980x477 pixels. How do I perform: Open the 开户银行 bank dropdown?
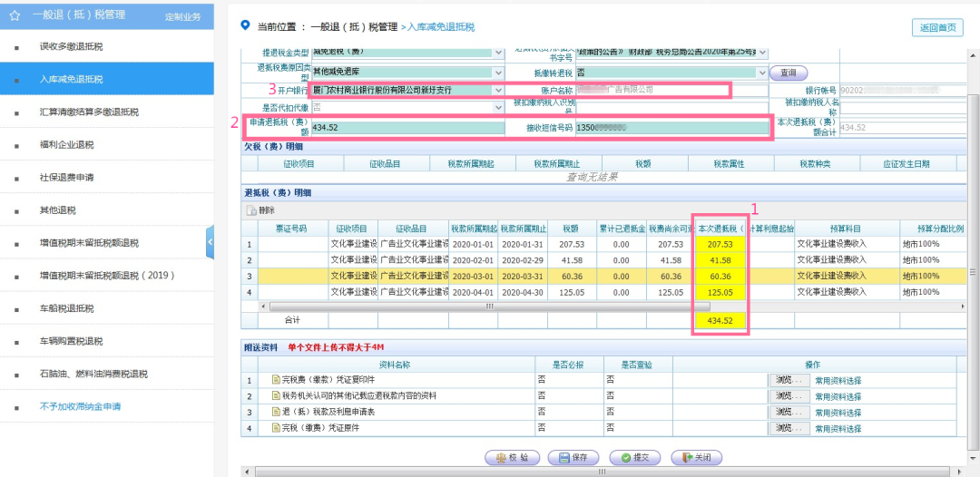(x=499, y=91)
